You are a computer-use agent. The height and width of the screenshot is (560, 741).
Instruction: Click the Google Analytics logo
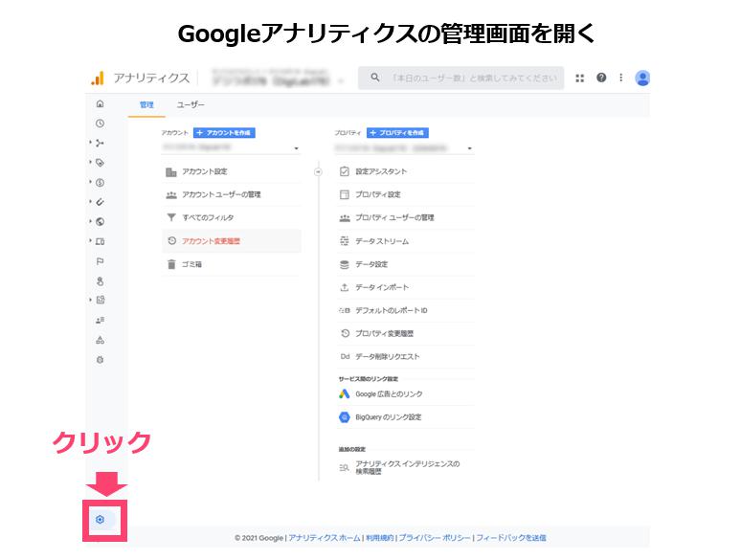click(x=98, y=78)
